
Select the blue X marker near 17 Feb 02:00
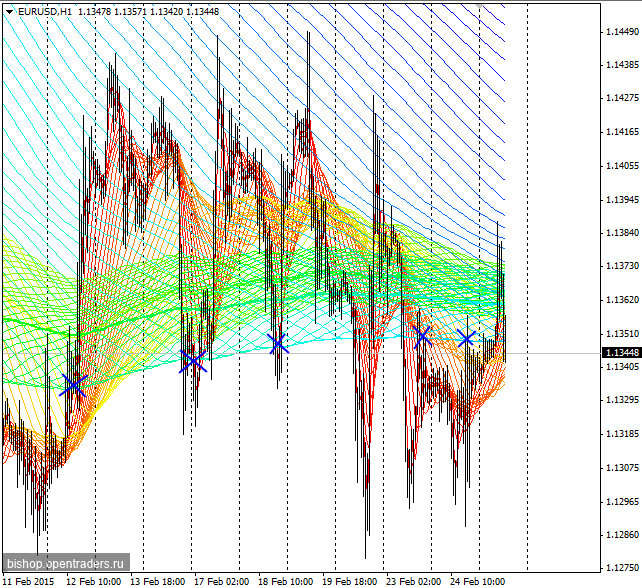pyautogui.click(x=193, y=361)
